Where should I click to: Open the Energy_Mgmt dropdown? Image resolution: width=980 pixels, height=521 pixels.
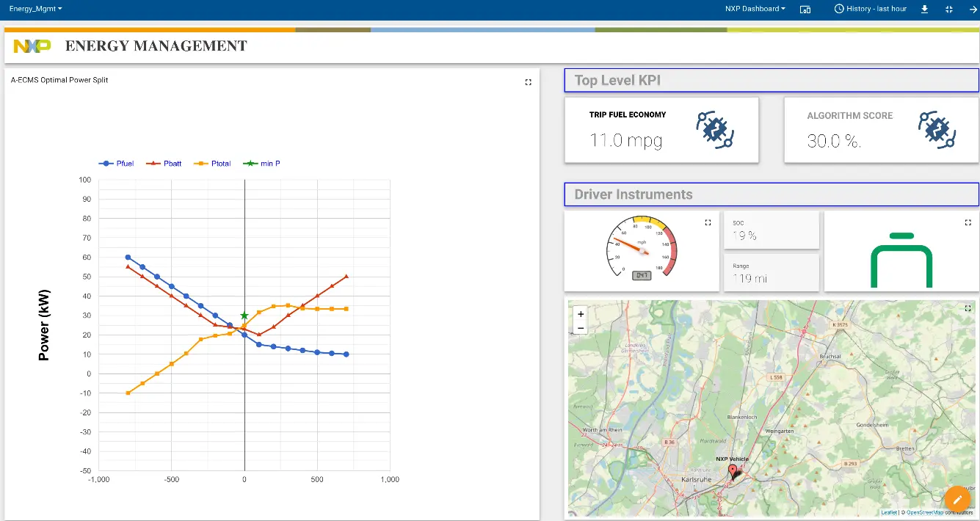[x=35, y=9]
